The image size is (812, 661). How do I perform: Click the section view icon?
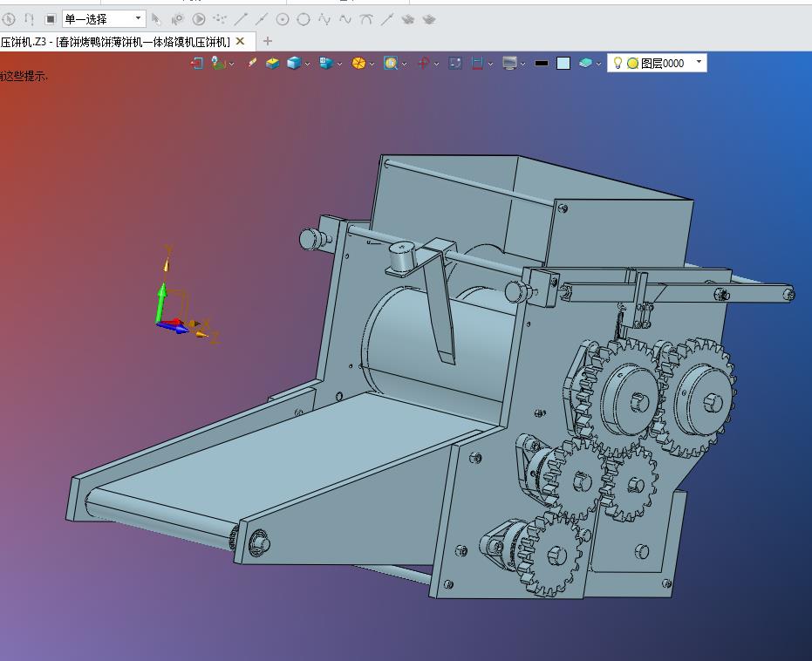pos(477,63)
